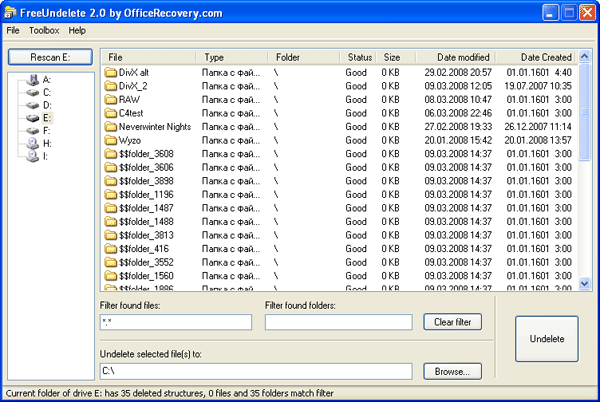
Task: Click the Wyzo folder icon
Action: click(x=111, y=140)
